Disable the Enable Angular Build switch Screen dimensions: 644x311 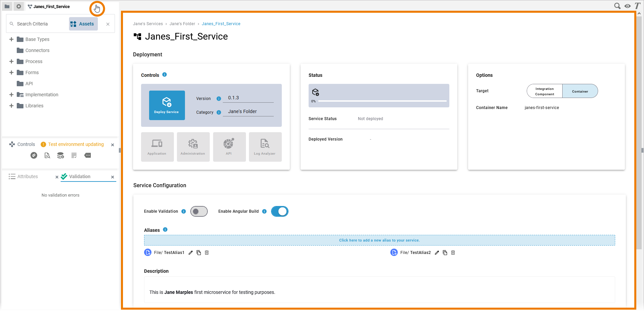tap(279, 211)
